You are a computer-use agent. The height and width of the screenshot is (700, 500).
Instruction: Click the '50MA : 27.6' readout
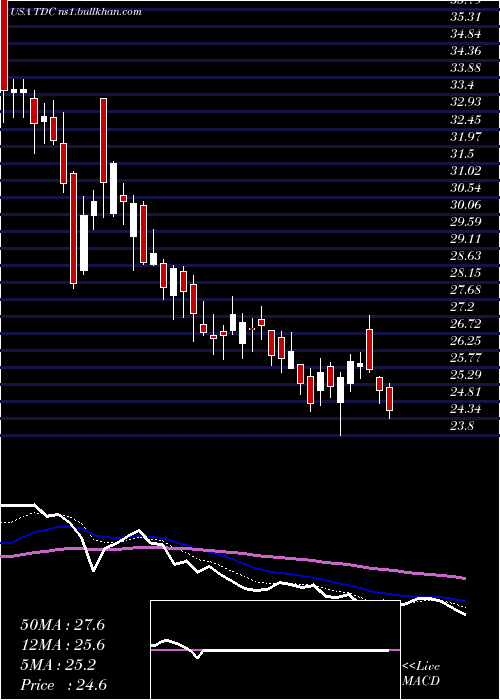(62, 625)
